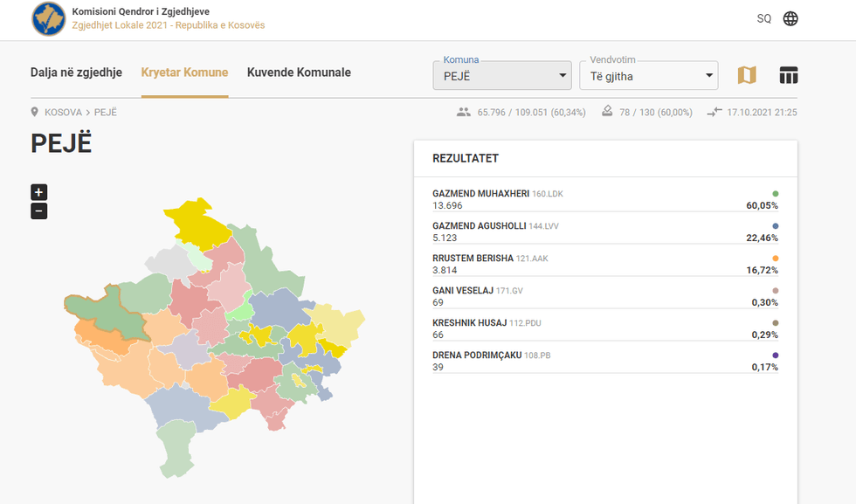The image size is (856, 504).
Task: Click the green LDK color dot
Action: pos(775,194)
